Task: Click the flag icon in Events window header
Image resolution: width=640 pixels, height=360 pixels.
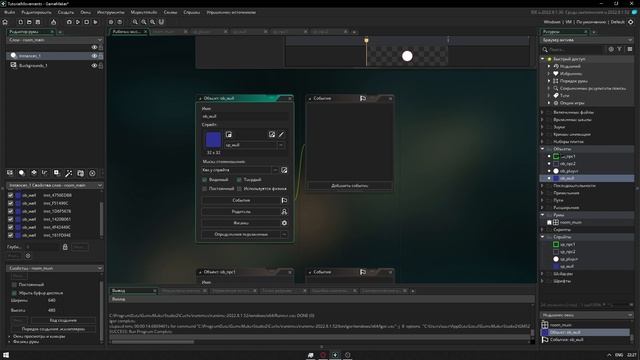Action: pos(363,98)
